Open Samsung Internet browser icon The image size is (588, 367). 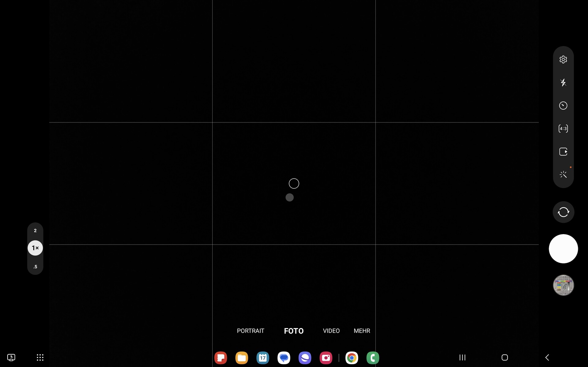305,358
